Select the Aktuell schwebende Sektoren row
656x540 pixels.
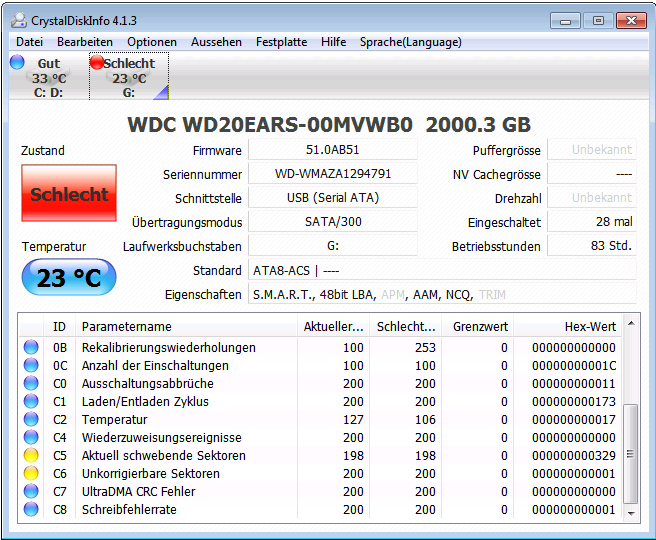pos(320,455)
